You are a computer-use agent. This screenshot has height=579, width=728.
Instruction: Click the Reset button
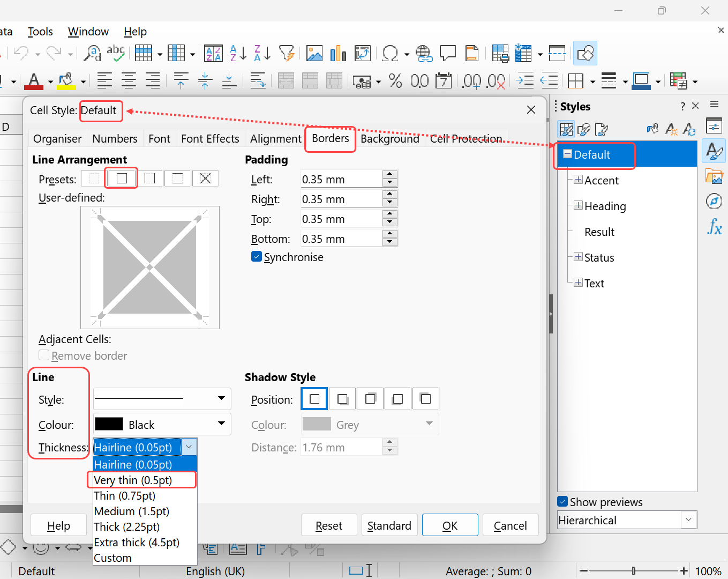[x=329, y=525]
